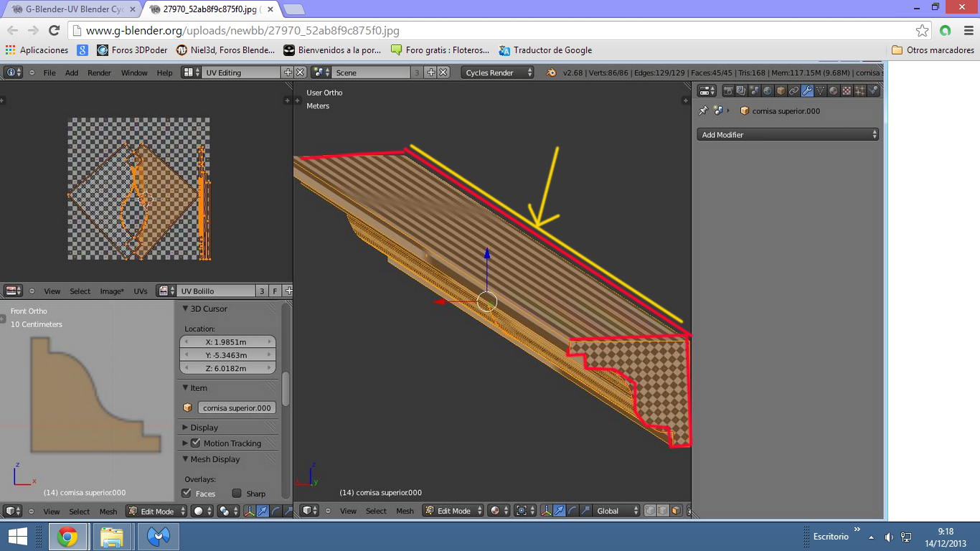Select the translate manipulator arrow in viewport header

point(560,511)
